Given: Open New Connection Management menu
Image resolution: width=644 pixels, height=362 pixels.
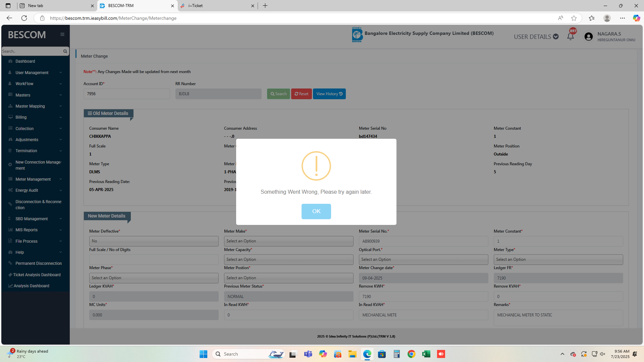Looking at the screenshot, I should click(x=36, y=165).
